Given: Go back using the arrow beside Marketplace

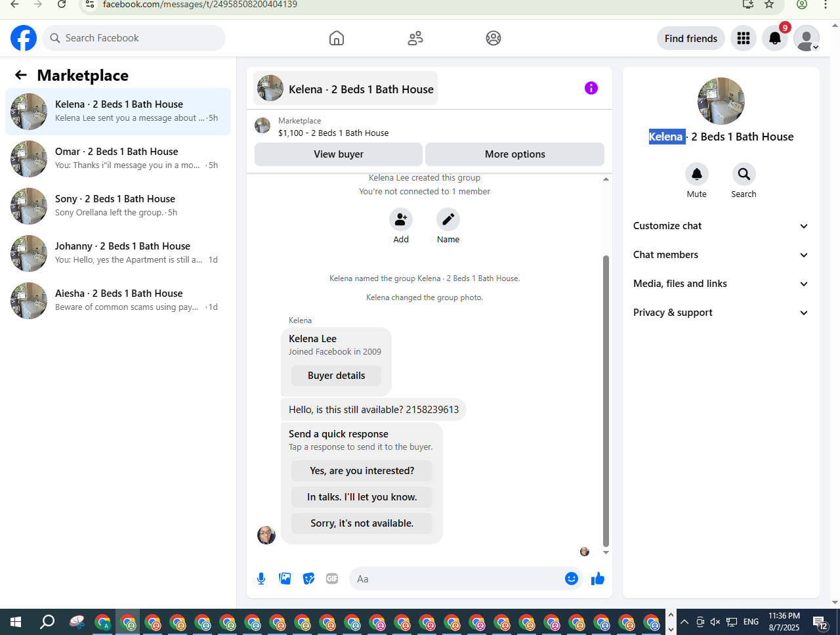Looking at the screenshot, I should click(21, 76).
